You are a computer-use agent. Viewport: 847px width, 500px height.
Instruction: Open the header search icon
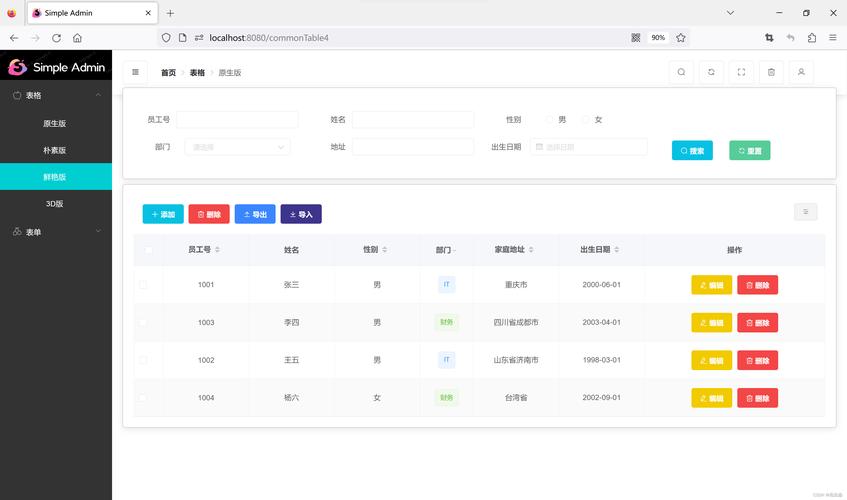coord(681,72)
